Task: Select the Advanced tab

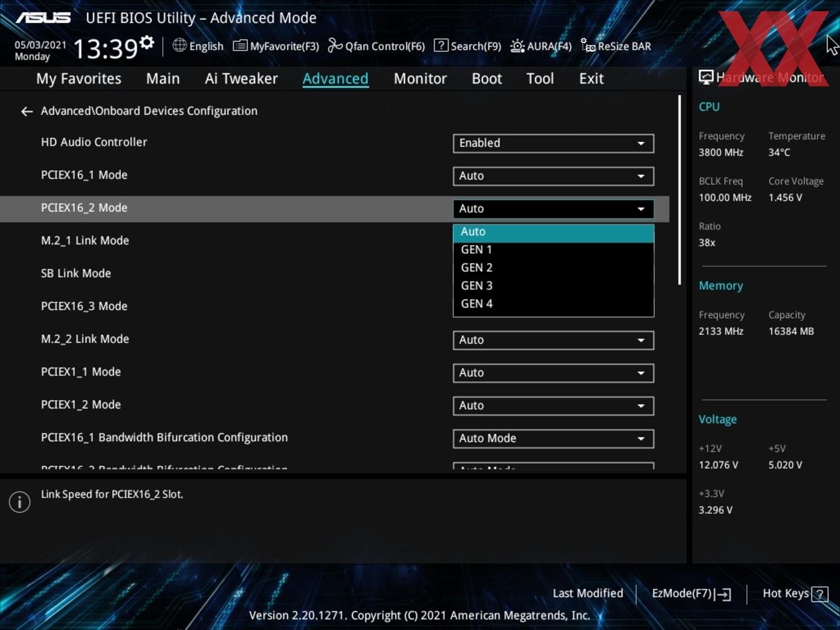Action: click(x=335, y=78)
